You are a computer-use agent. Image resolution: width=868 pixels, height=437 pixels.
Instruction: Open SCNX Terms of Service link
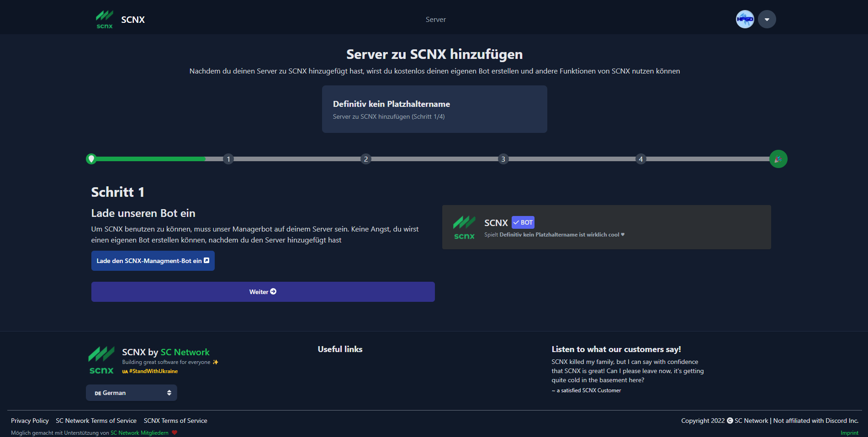coord(175,421)
